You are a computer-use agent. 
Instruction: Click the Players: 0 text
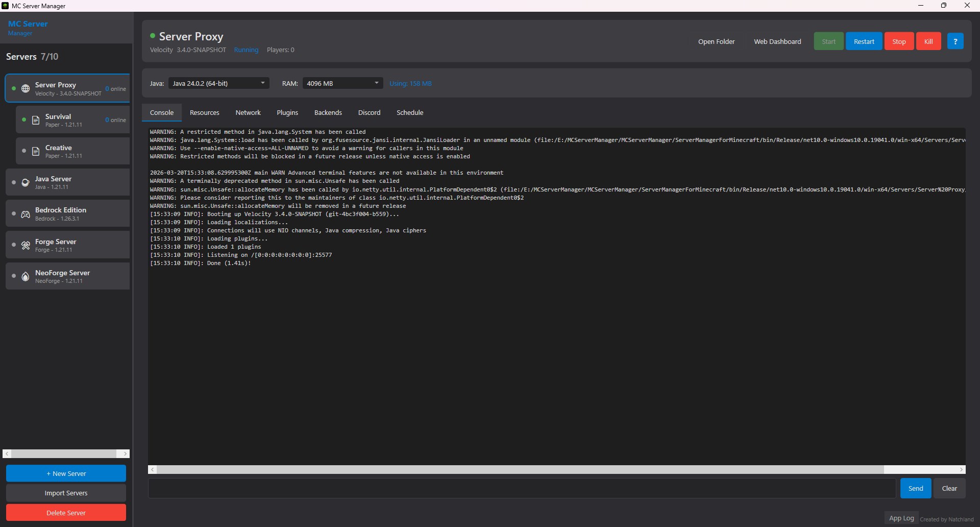coord(280,50)
